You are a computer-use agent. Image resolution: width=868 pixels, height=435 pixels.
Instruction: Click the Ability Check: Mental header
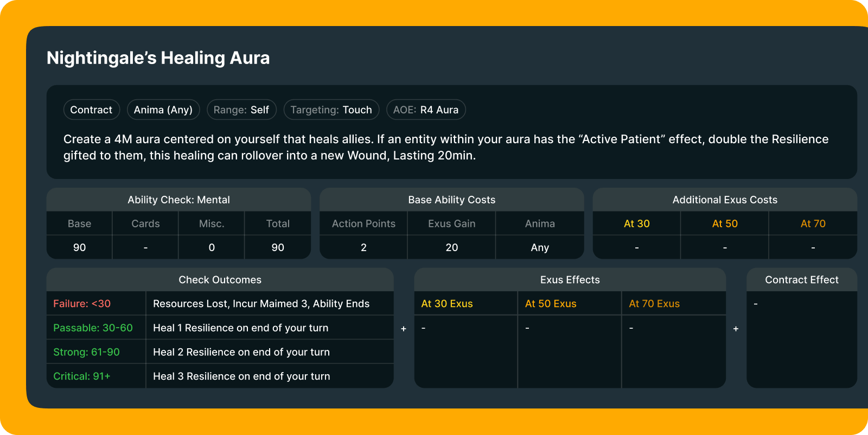tap(178, 200)
